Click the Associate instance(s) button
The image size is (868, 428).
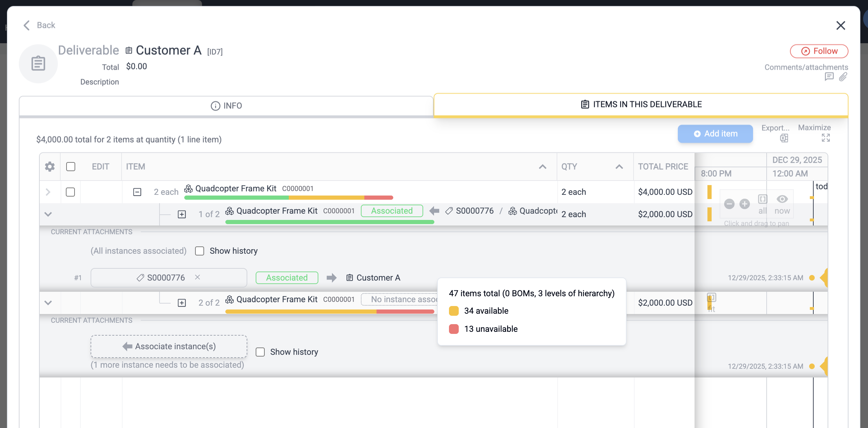[x=169, y=346]
